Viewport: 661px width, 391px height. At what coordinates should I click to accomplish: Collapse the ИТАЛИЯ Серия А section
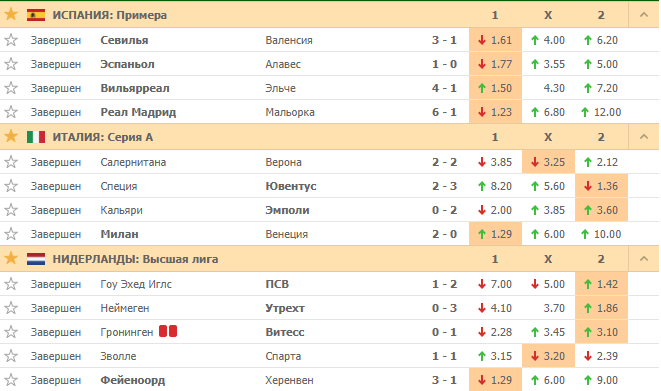point(644,137)
